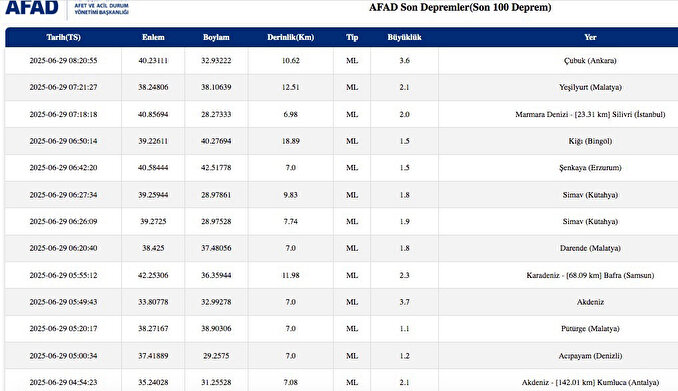Click latitude value 40.23111
This screenshot has height=391, width=678.
[153, 61]
